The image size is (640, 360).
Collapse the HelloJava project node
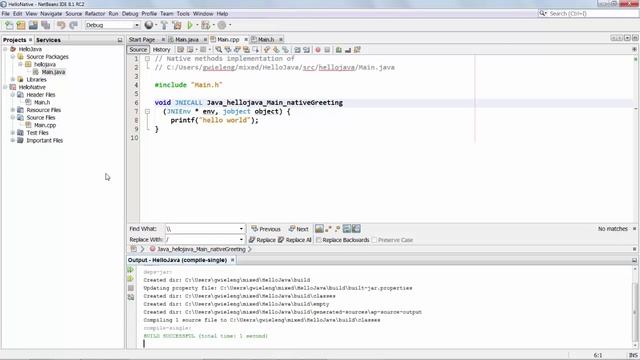(6, 49)
